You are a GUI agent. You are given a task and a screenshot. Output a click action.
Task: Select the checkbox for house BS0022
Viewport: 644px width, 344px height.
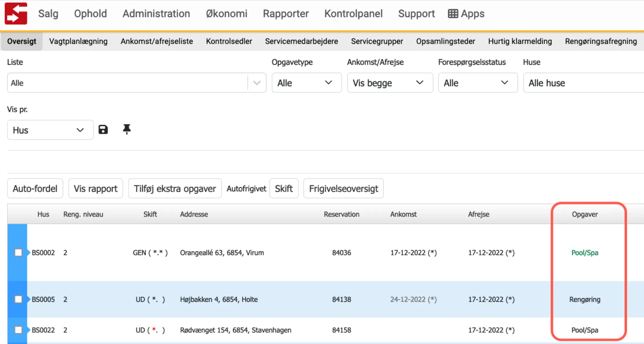point(19,330)
